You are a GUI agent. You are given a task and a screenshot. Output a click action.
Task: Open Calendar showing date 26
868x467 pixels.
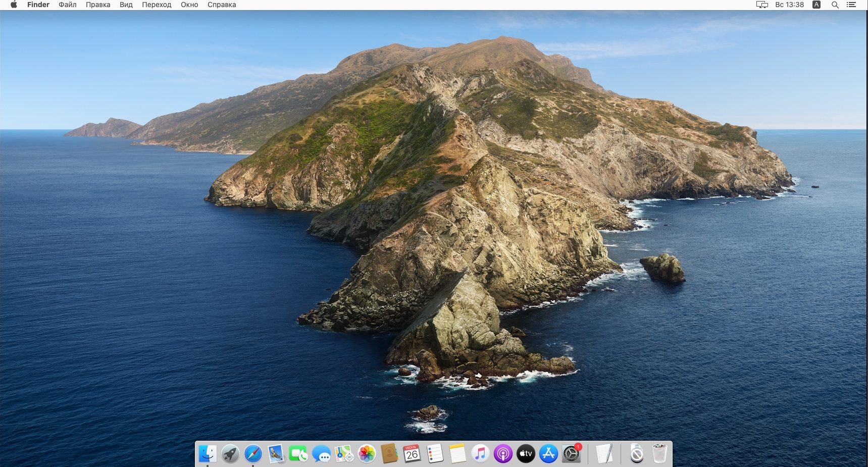(412, 454)
